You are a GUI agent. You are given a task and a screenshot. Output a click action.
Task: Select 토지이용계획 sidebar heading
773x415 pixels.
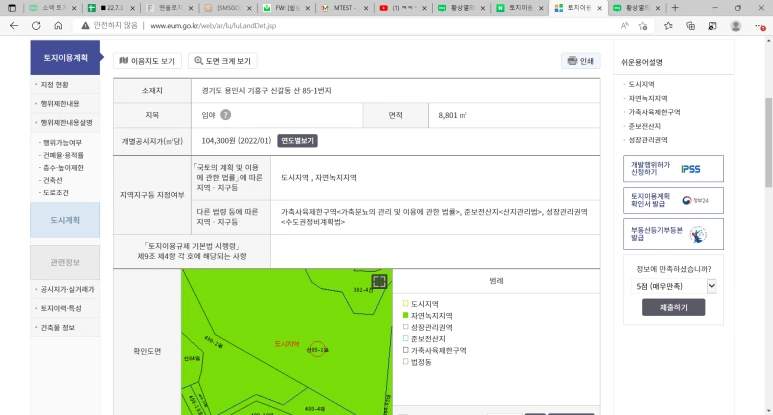(x=65, y=58)
